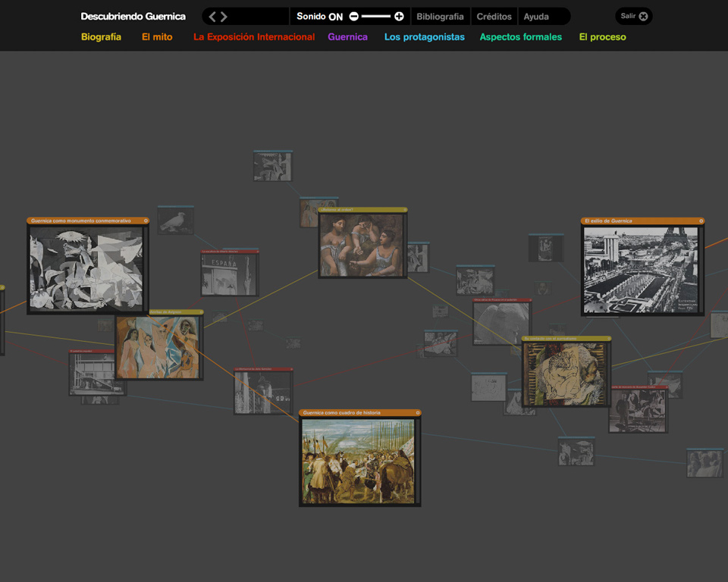This screenshot has width=728, height=582.
Task: Open the Biografía section
Action: [101, 37]
